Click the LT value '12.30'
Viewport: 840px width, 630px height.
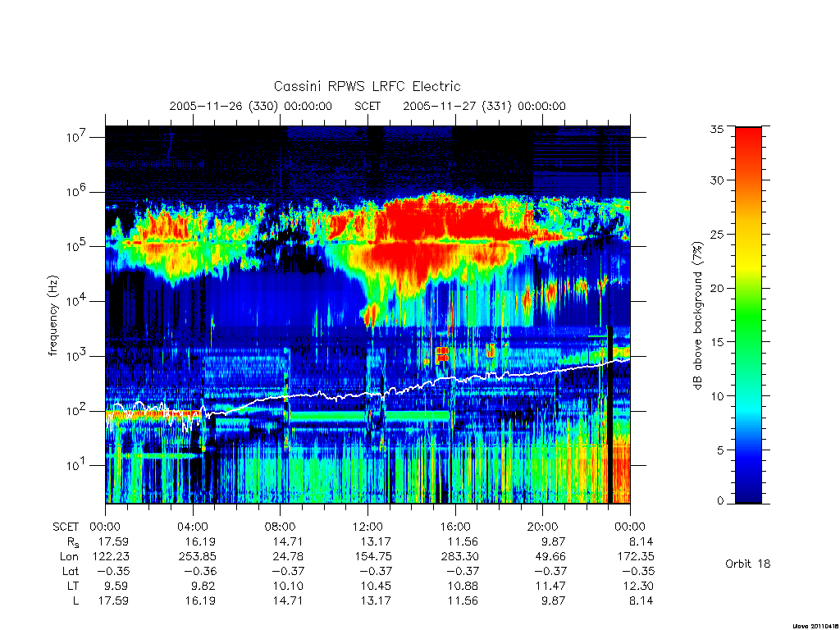click(x=638, y=586)
